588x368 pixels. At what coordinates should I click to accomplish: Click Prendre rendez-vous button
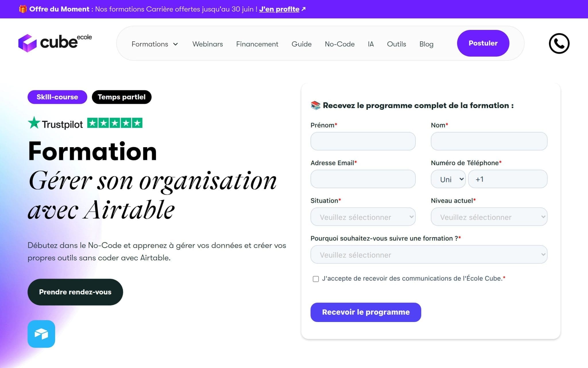click(75, 292)
